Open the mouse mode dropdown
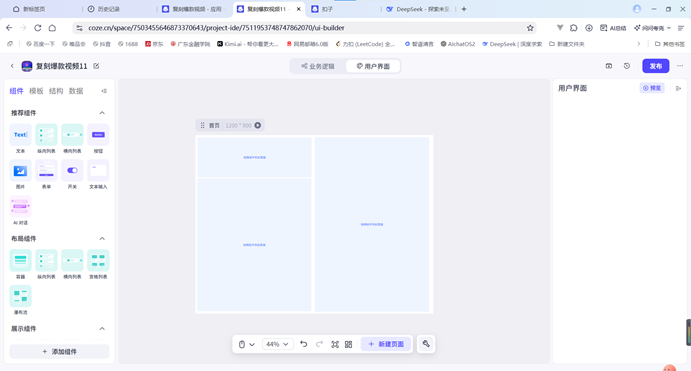691x371 pixels. (x=246, y=344)
